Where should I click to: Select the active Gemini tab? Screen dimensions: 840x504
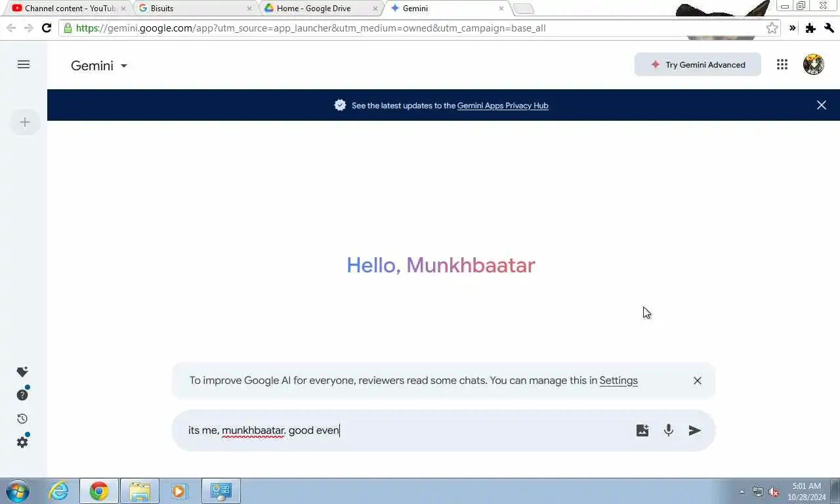point(446,9)
